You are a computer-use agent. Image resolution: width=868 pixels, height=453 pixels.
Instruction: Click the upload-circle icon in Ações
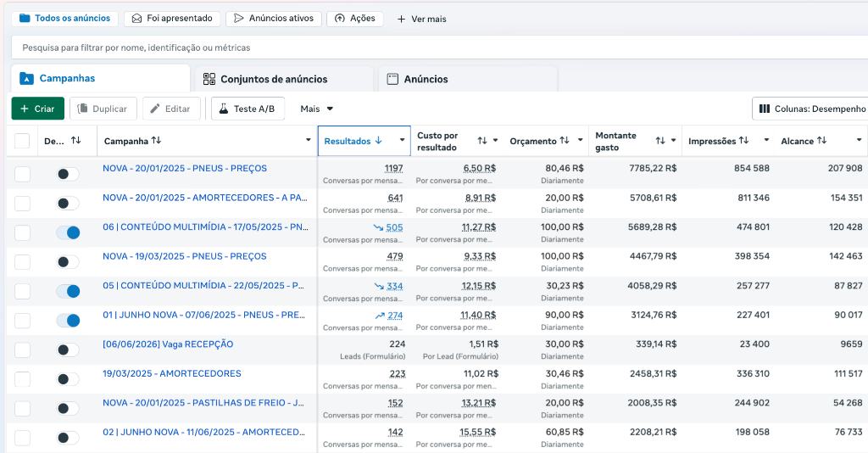pyautogui.click(x=340, y=19)
